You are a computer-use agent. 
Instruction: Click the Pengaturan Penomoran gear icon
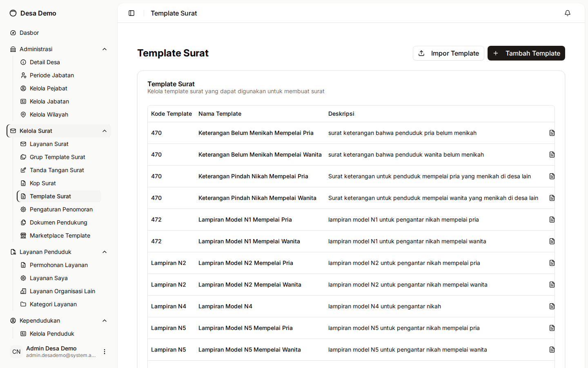(x=23, y=209)
